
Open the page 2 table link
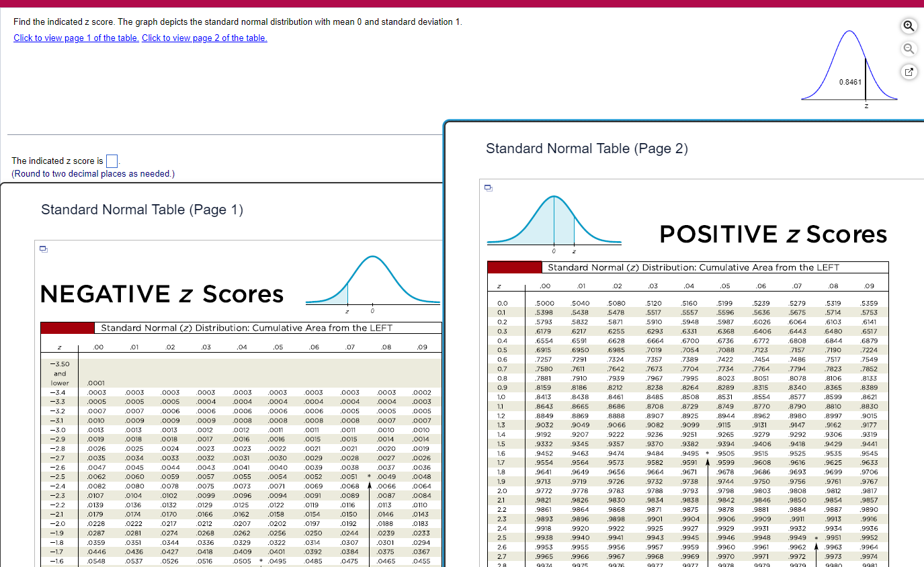coord(204,38)
